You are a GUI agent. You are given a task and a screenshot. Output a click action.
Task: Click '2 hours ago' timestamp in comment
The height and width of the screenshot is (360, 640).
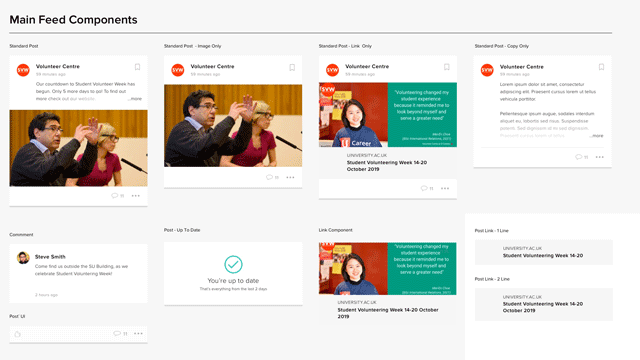(x=47, y=295)
